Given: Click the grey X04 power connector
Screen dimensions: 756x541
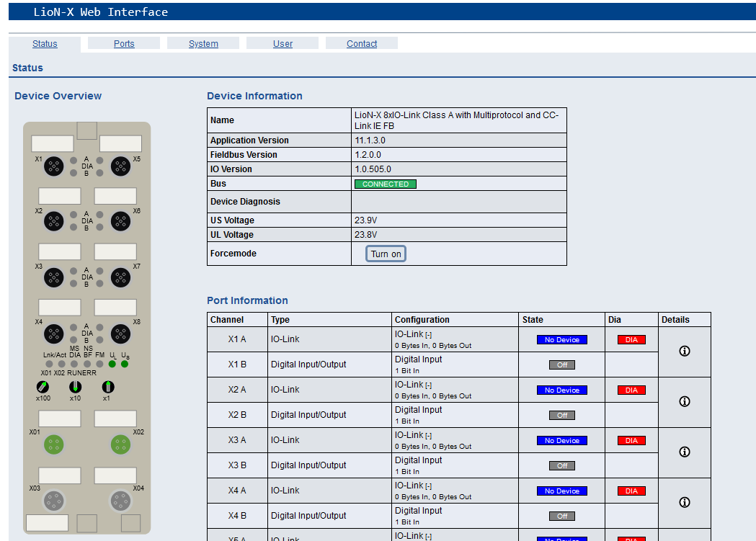Looking at the screenshot, I should click(x=120, y=501).
